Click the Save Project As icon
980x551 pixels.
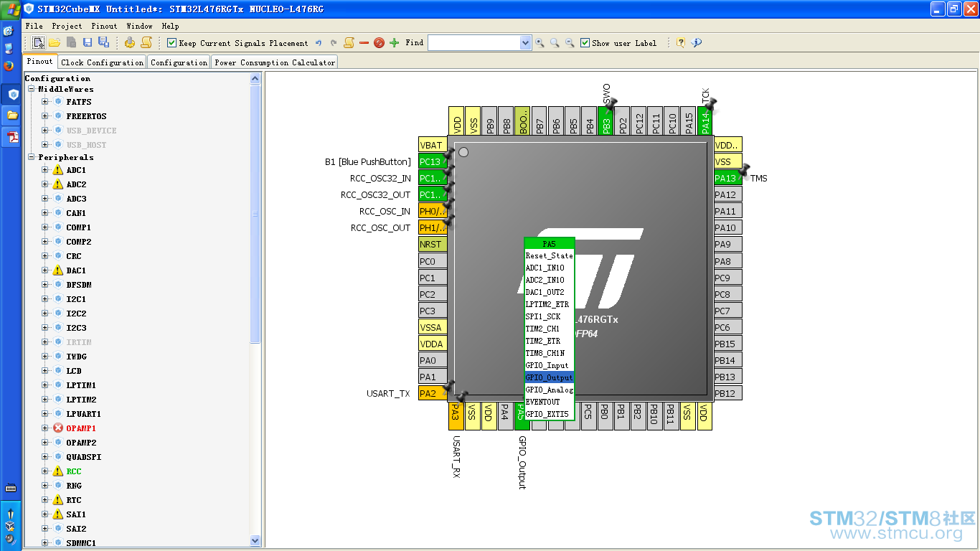click(103, 43)
